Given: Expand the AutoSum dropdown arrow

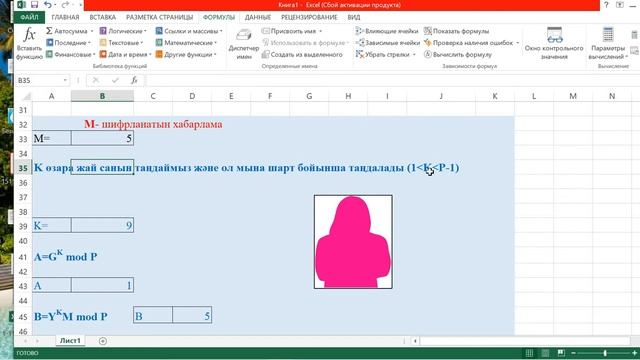Looking at the screenshot, I should [x=92, y=31].
